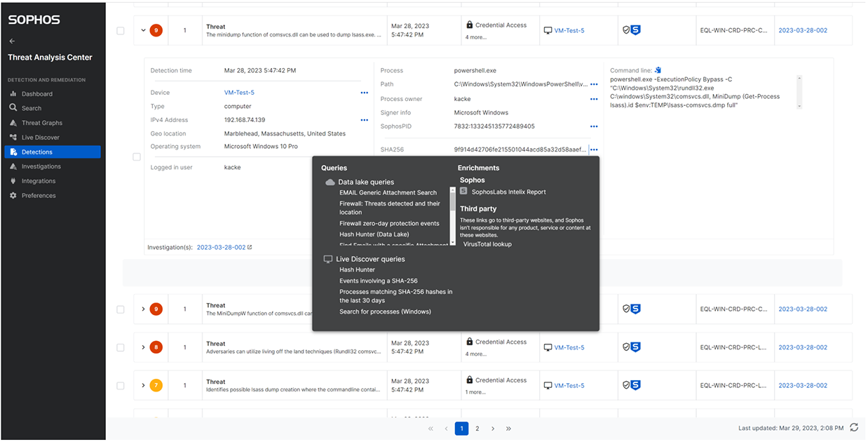Open VM-Test-5 link in lsass dump creation row
This screenshot has width=868, height=442.
pyautogui.click(x=569, y=385)
